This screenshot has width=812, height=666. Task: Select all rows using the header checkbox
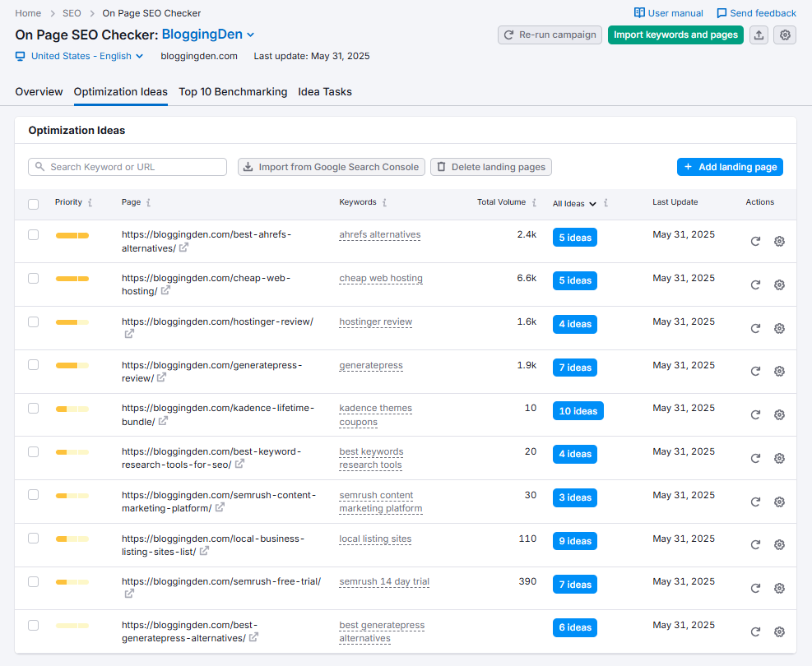pos(33,204)
